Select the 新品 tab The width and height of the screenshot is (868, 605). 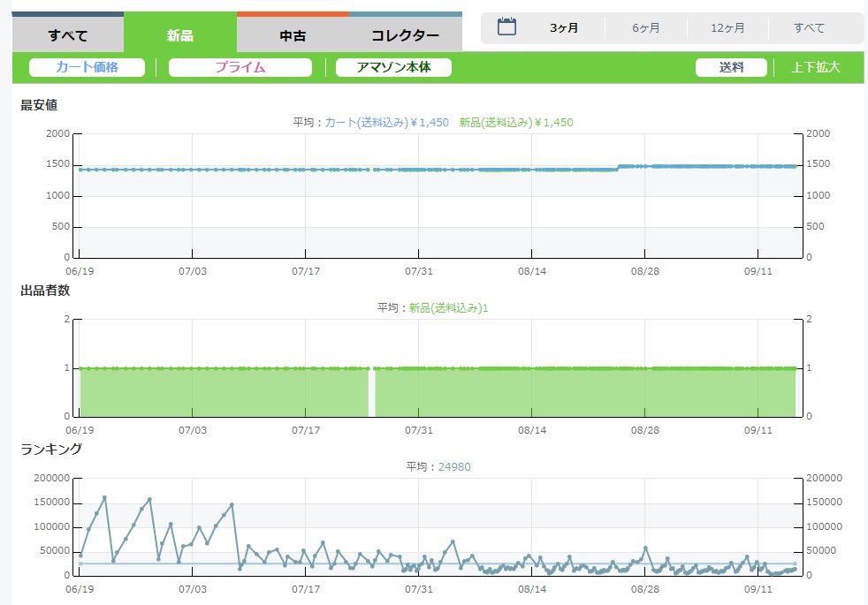[x=180, y=34]
